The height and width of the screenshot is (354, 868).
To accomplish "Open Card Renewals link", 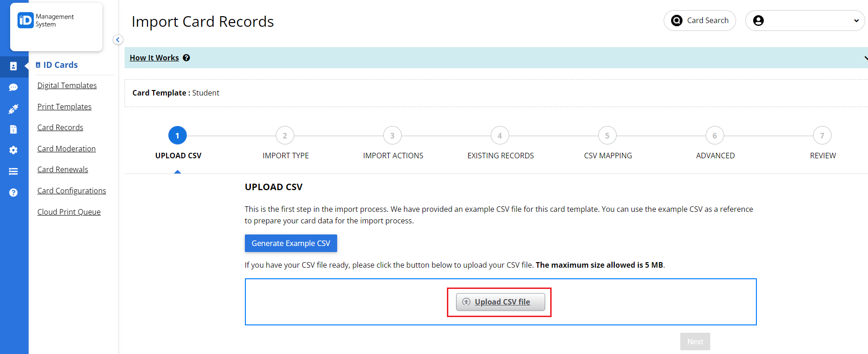I will pyautogui.click(x=63, y=169).
